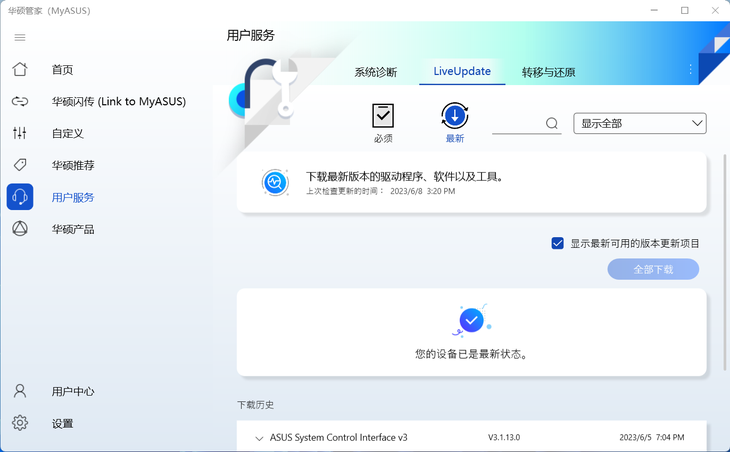
Task: Expand ASUS System Control Interface v3 row
Action: pyautogui.click(x=259, y=438)
